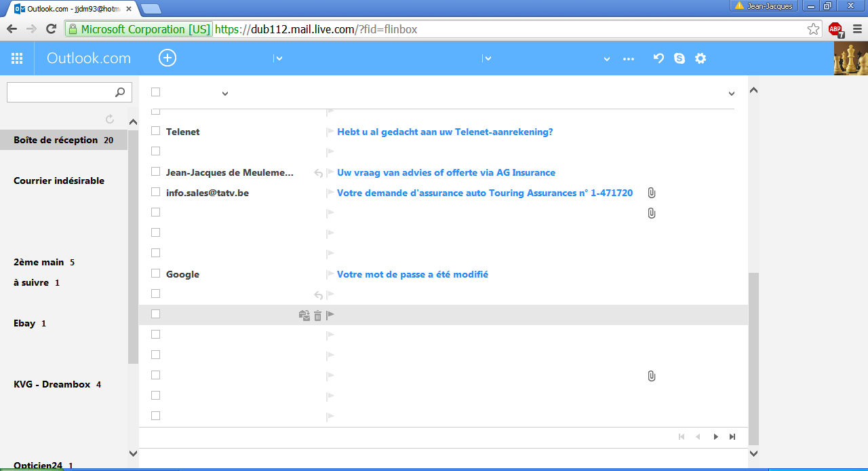Open the Adblock Plus extension icon
The image size is (868, 471).
coord(835,29)
